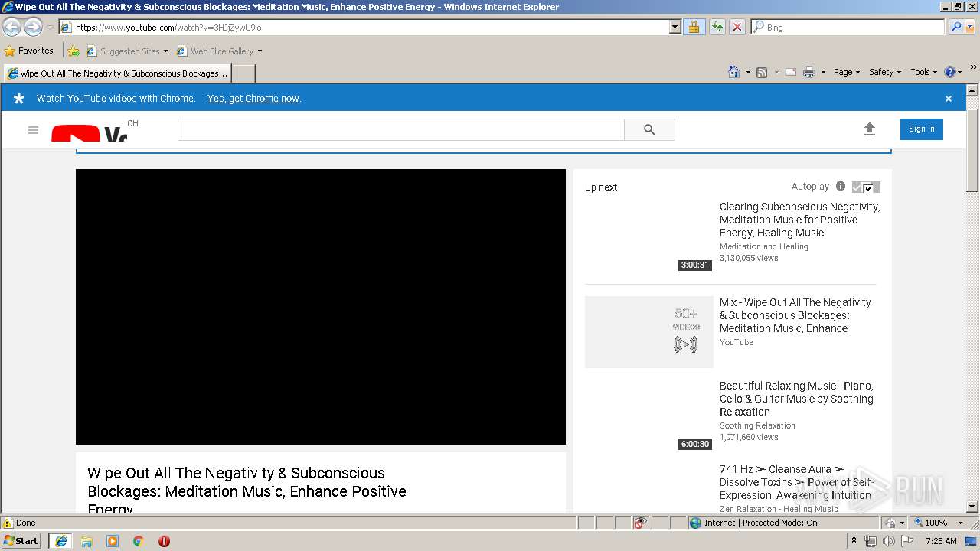The width and height of the screenshot is (980, 551).
Task: Open Suggested Sites favorites link
Action: point(126,51)
